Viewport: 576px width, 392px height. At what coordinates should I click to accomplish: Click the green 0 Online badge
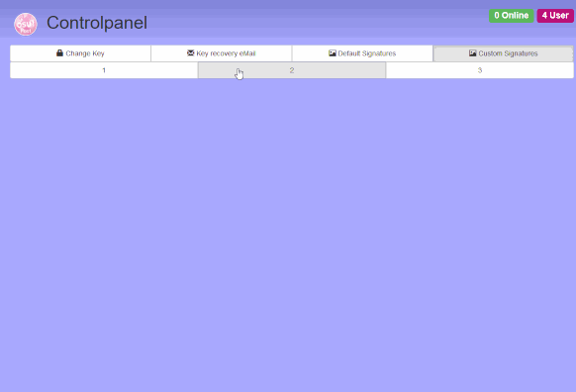pos(512,16)
